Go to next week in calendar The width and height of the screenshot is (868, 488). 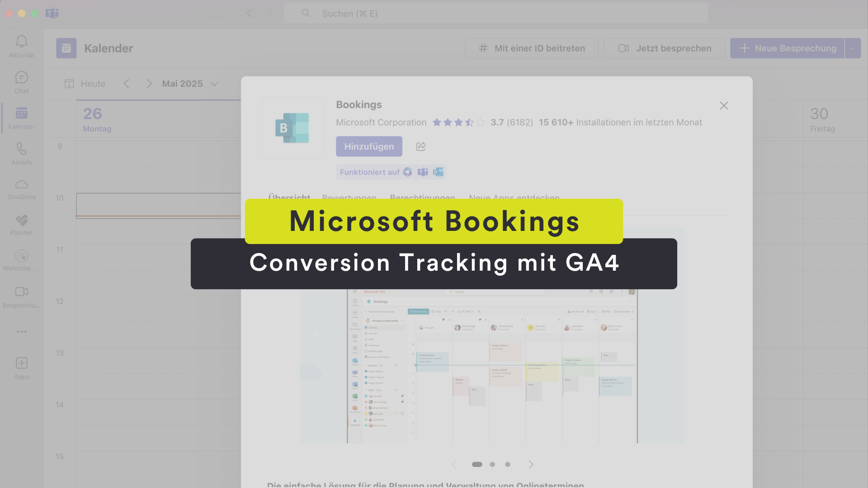click(x=149, y=84)
